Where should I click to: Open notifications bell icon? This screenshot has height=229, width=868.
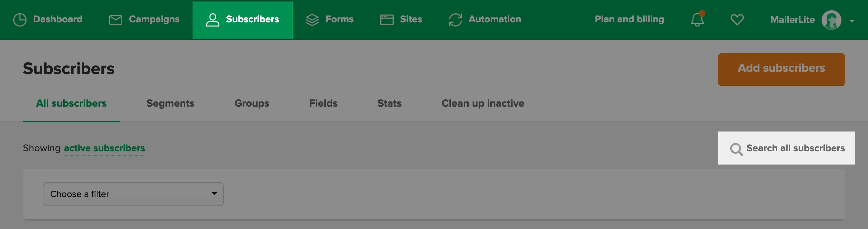pos(697,20)
